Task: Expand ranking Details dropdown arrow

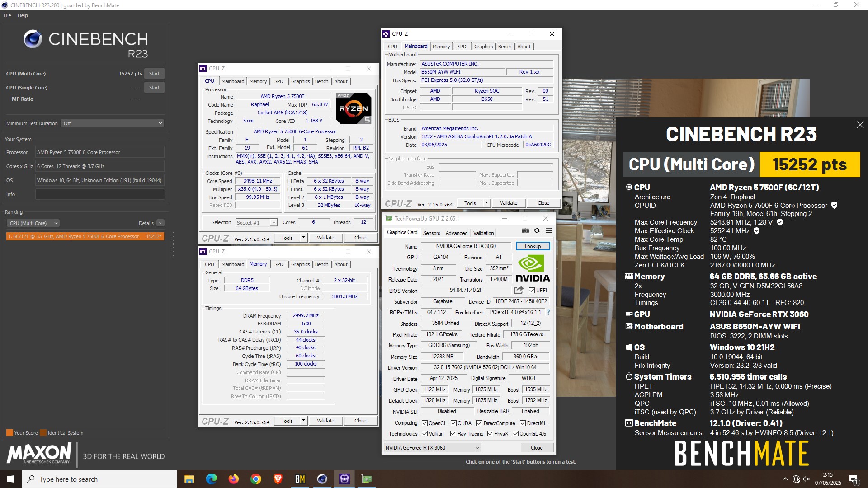Action: pos(160,223)
